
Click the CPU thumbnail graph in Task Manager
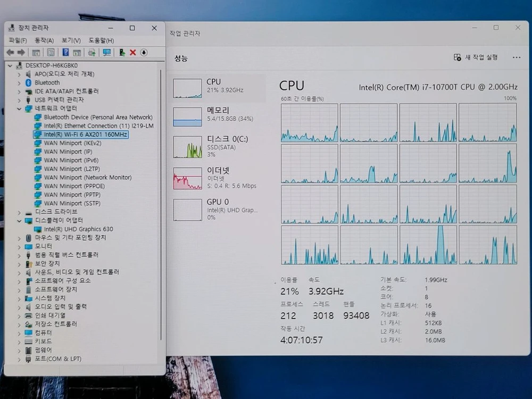(x=187, y=88)
